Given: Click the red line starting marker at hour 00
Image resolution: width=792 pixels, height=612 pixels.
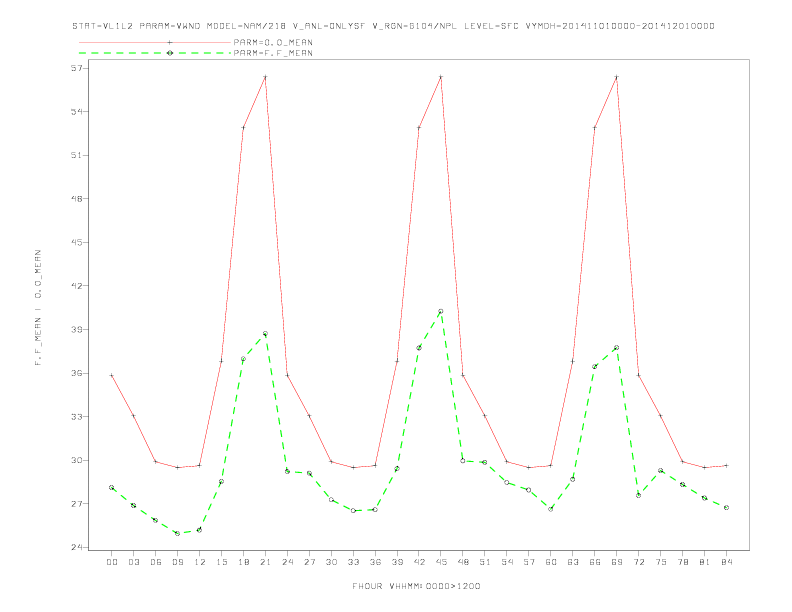Looking at the screenshot, I should click(112, 375).
